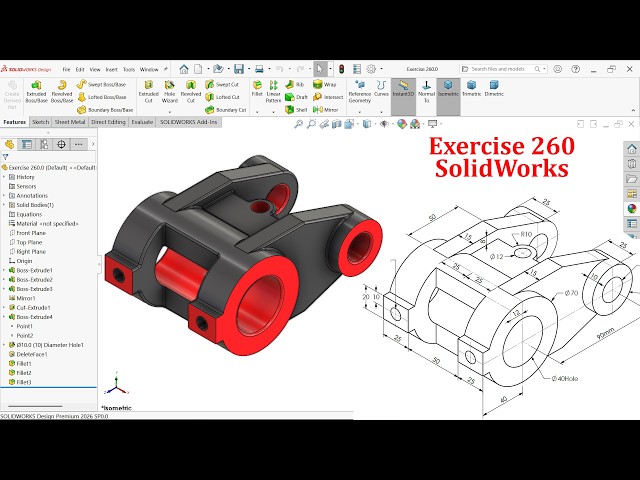Viewport: 640px width, 480px height.
Task: Select the Extruded Boss/Base tool
Action: pyautogui.click(x=36, y=91)
